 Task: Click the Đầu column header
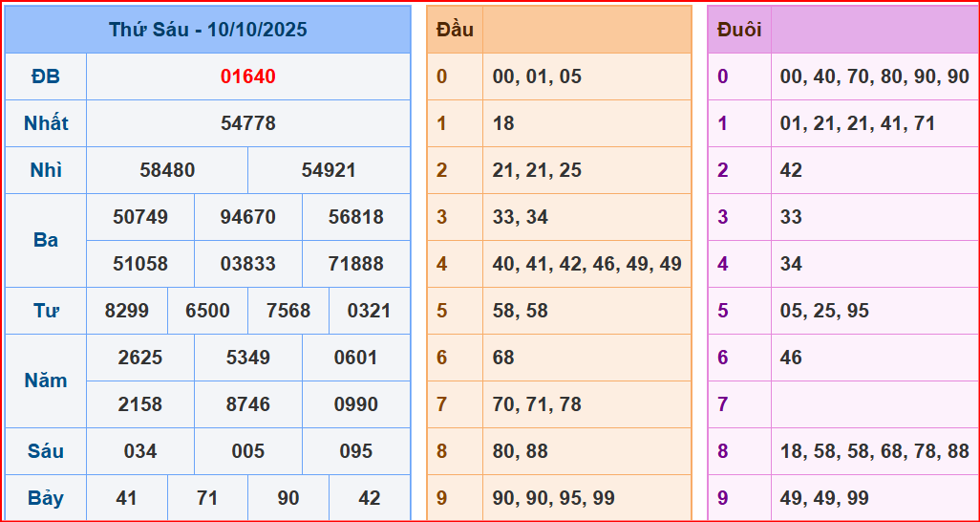[455, 30]
